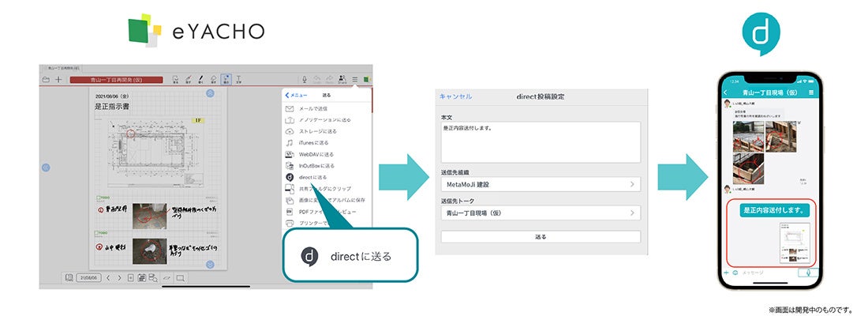Click the blue round button at page bottom
868x316 pixels.
coord(211,265)
